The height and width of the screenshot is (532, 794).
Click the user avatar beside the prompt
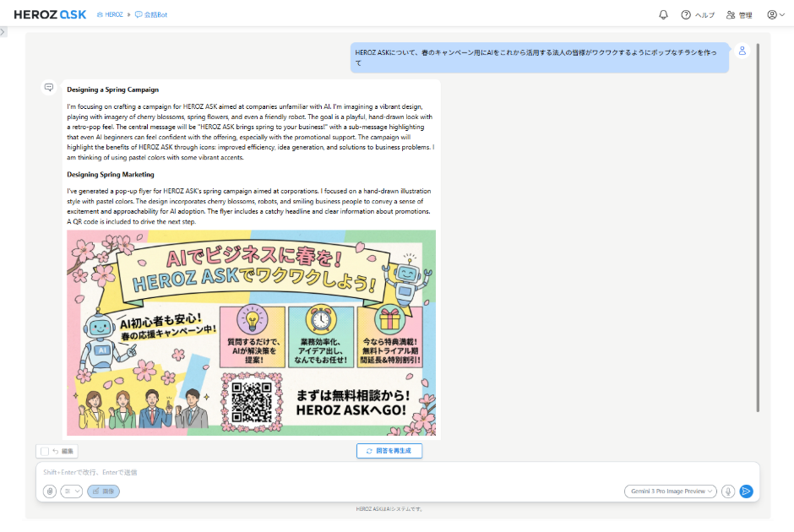(x=742, y=51)
